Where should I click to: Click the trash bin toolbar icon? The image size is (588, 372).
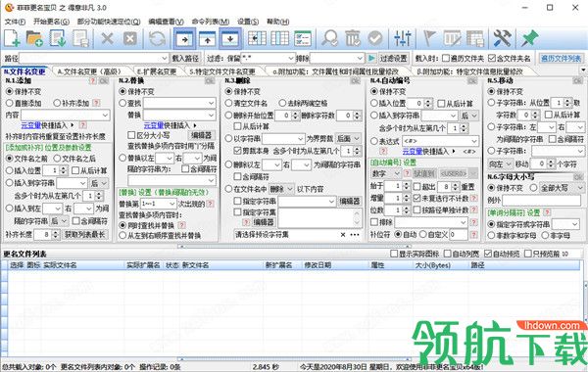(x=353, y=38)
